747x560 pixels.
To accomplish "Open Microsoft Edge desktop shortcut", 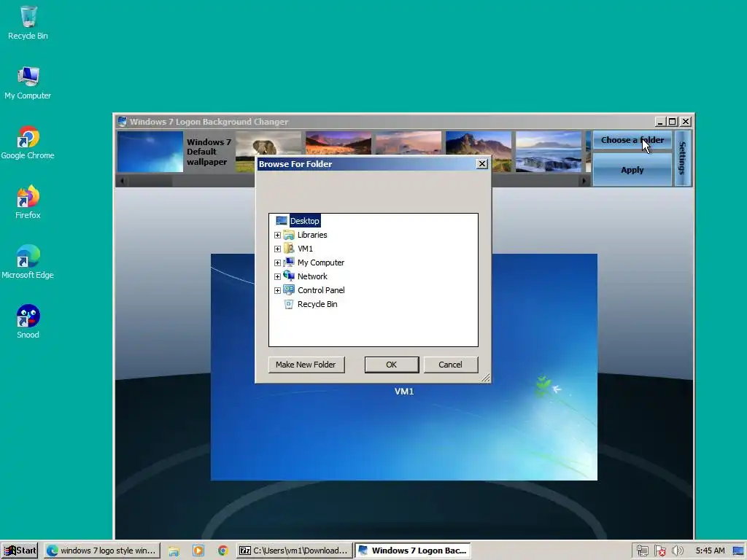I will click(x=28, y=262).
